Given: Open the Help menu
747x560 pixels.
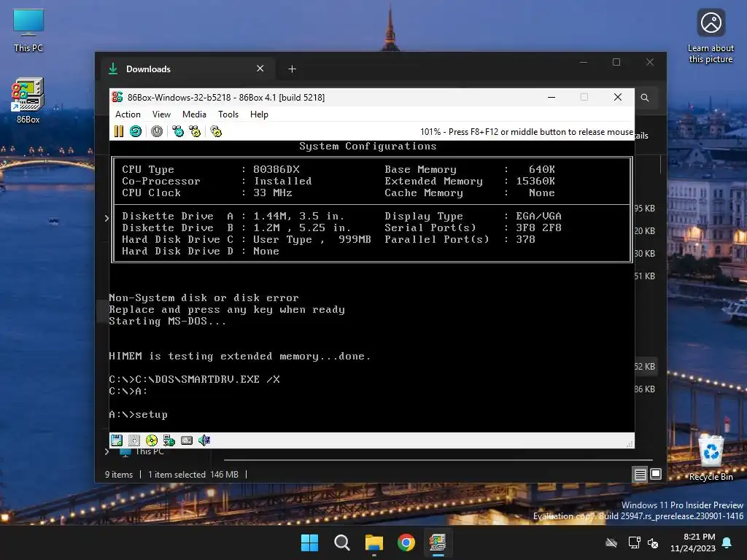Looking at the screenshot, I should coord(259,114).
